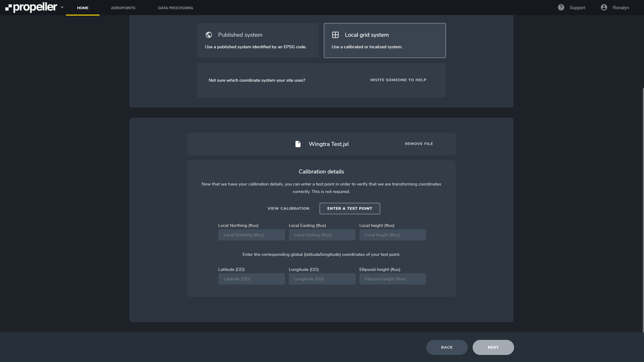Focus the Longitude (DD) field
The width and height of the screenshot is (644, 362).
[x=322, y=279]
